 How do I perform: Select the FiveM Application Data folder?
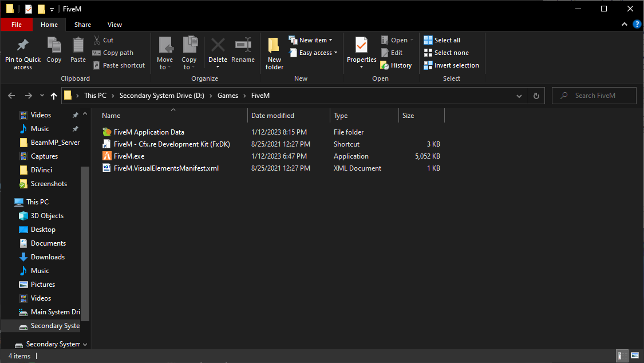[149, 132]
